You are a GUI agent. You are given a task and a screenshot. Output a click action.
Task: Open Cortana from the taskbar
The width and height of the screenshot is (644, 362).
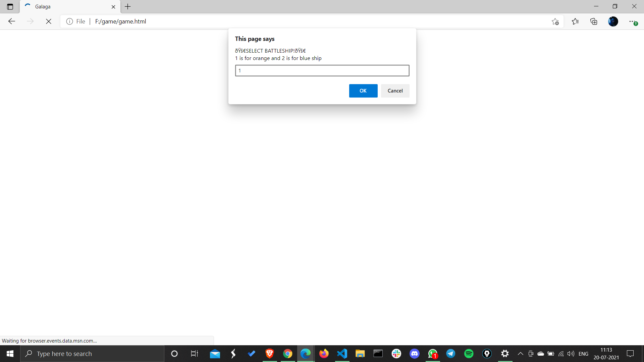174,354
